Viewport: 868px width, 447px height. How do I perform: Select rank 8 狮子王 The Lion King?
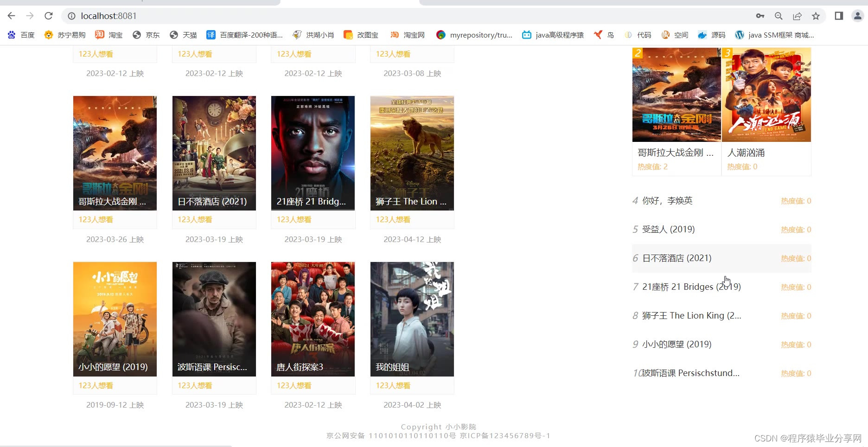pyautogui.click(x=722, y=316)
